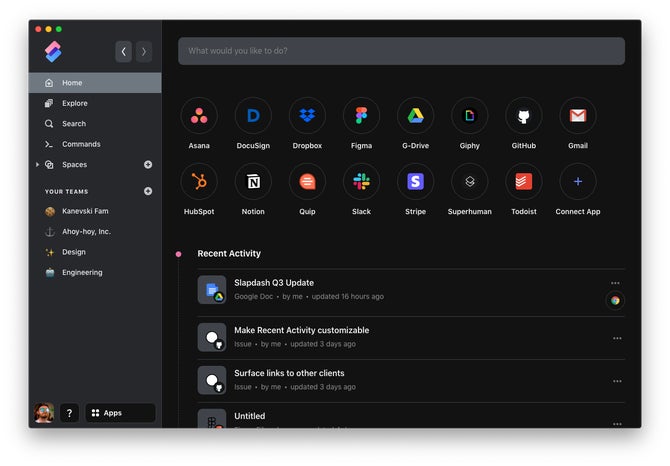The width and height of the screenshot is (670, 466).
Task: Click the Apps button at bottom
Action: click(120, 413)
